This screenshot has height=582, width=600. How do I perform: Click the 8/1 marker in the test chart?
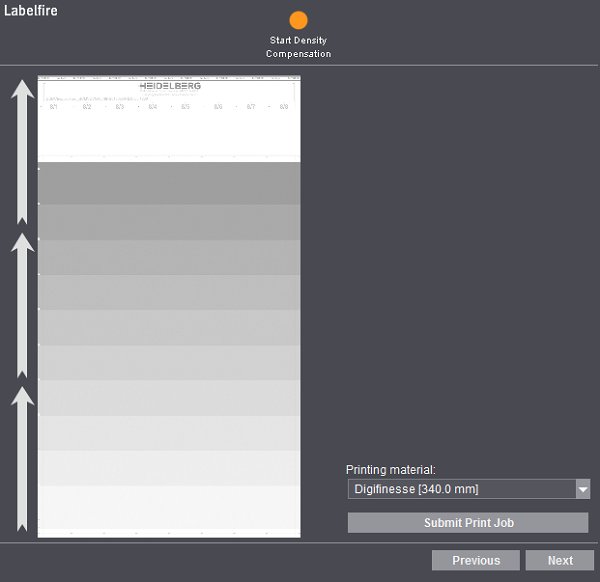54,107
